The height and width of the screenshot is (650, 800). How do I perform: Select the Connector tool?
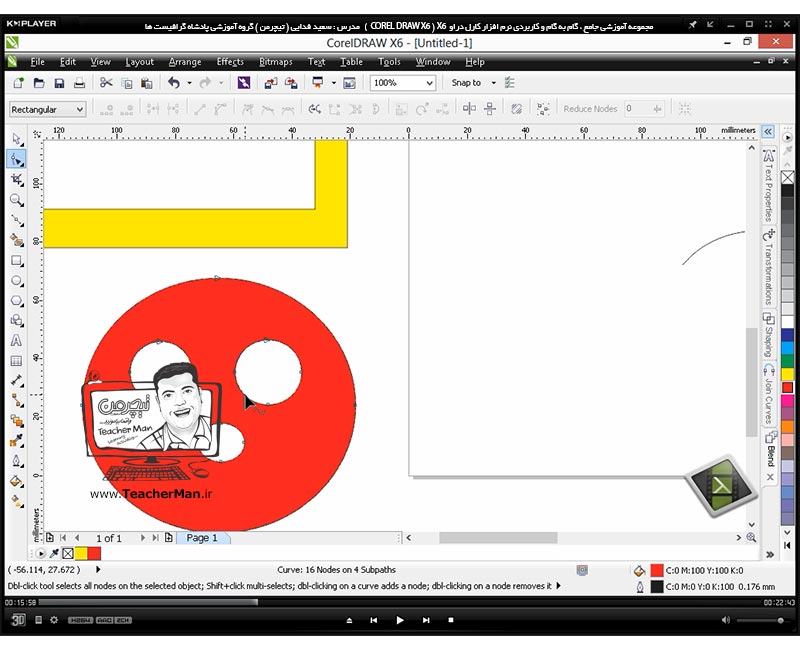point(16,401)
